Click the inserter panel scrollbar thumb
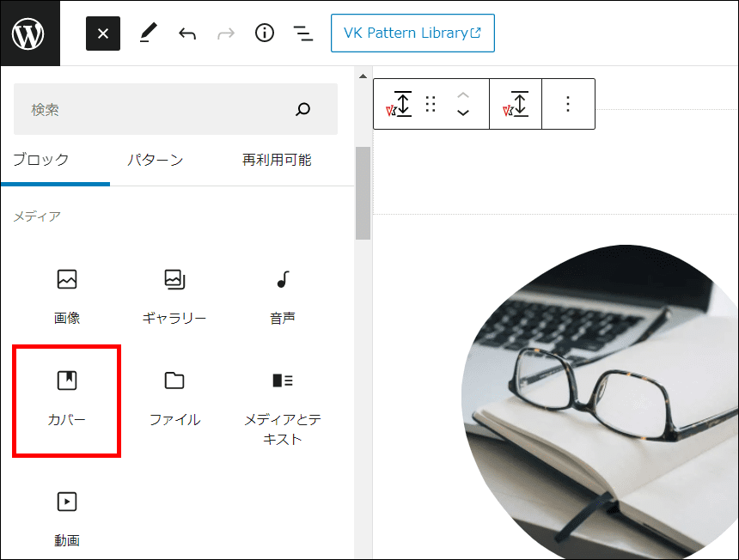This screenshot has width=739, height=560. (363, 193)
